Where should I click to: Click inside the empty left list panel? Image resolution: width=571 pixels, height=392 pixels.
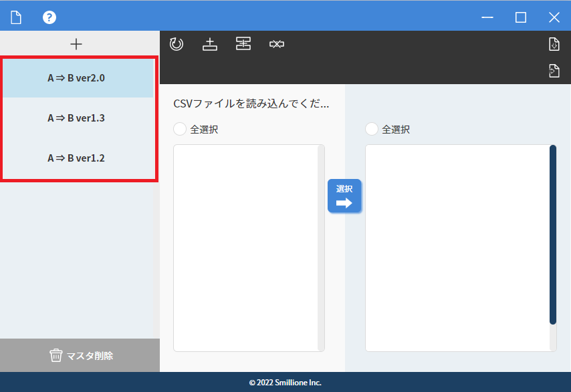point(247,247)
